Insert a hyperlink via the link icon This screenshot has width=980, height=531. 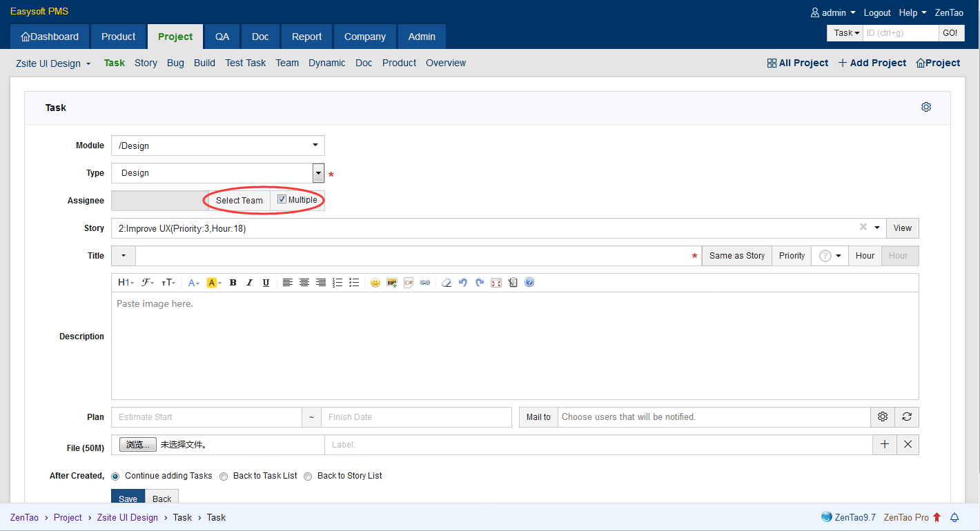point(425,283)
